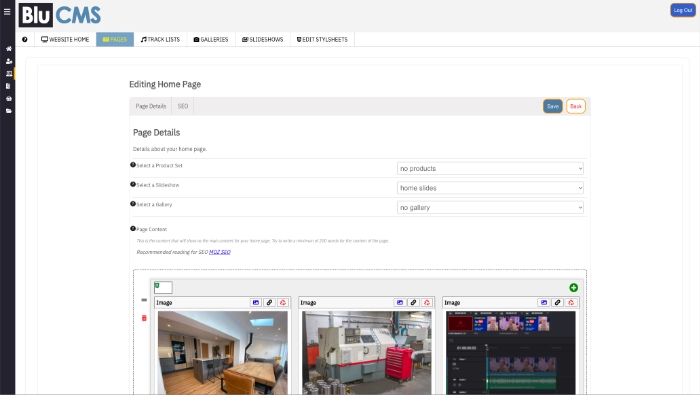Open the Track Lists tab
The image size is (700, 395).
point(160,39)
